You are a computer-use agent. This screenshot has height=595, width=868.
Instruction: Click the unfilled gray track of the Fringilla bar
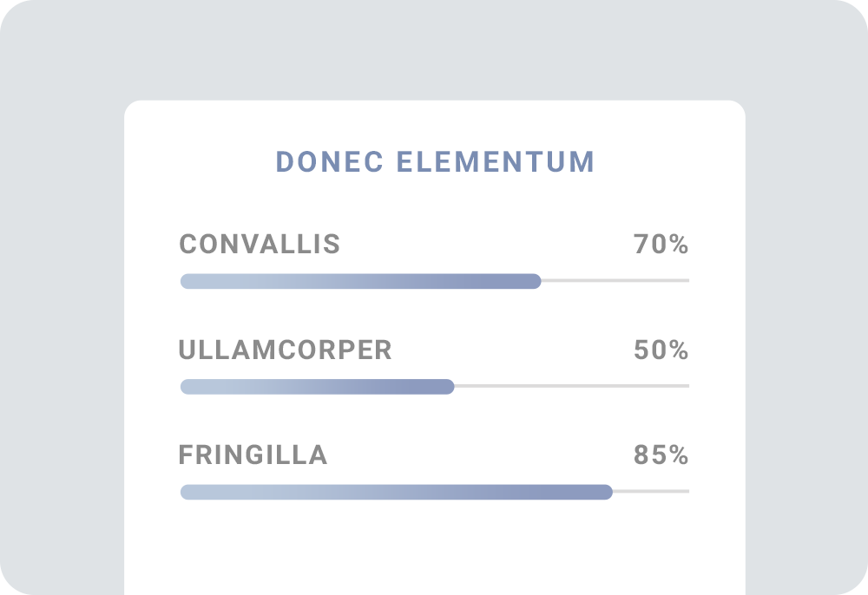(651, 492)
